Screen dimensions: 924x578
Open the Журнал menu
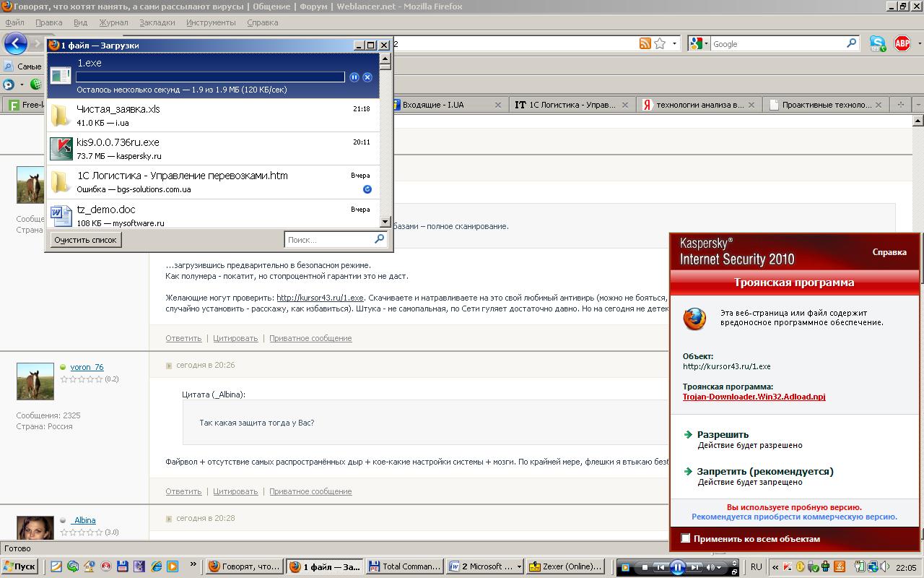pyautogui.click(x=113, y=22)
